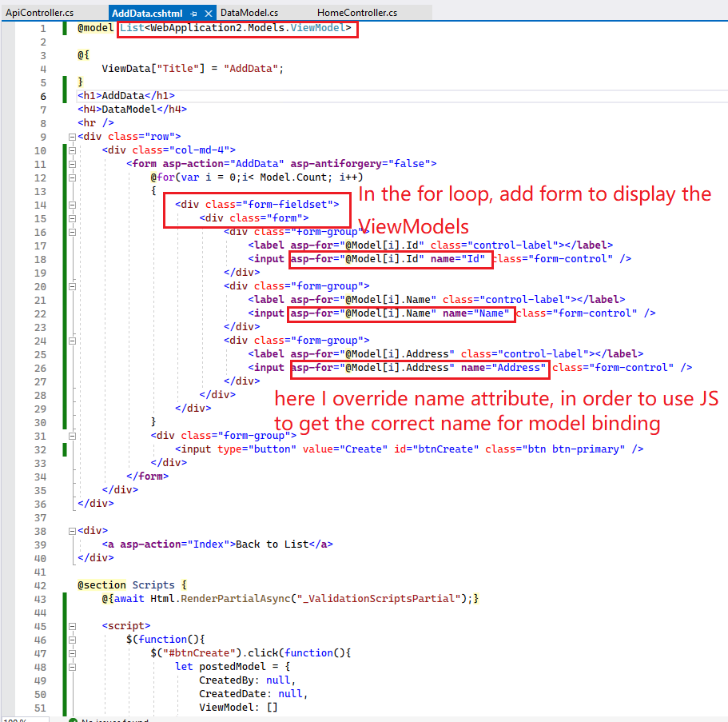The height and width of the screenshot is (722, 728).
Task: Click line number 6 in gutter
Action: pyautogui.click(x=43, y=96)
